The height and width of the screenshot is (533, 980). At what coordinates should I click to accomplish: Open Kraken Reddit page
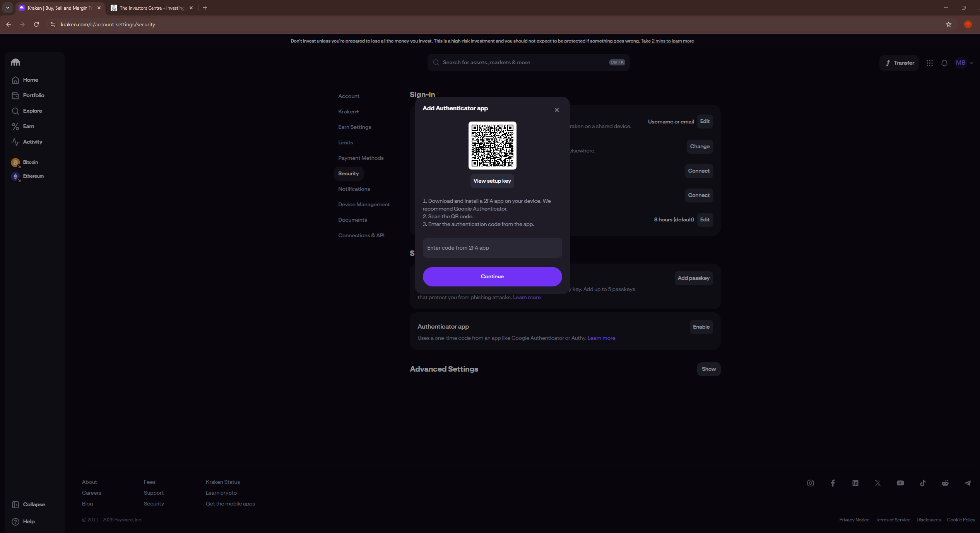945,483
